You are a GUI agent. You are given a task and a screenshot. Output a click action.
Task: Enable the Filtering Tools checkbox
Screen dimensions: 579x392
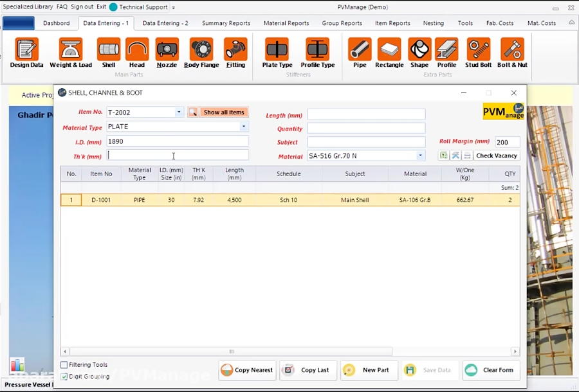[x=64, y=365]
